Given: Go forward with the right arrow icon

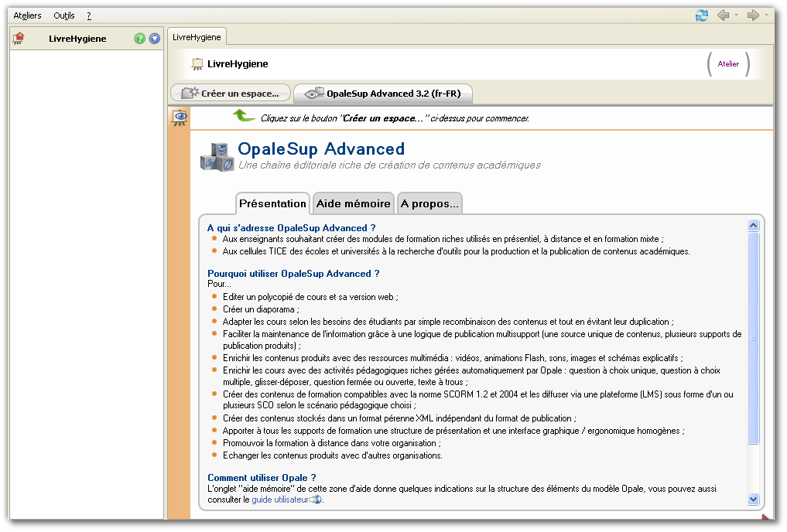Looking at the screenshot, I should click(754, 15).
